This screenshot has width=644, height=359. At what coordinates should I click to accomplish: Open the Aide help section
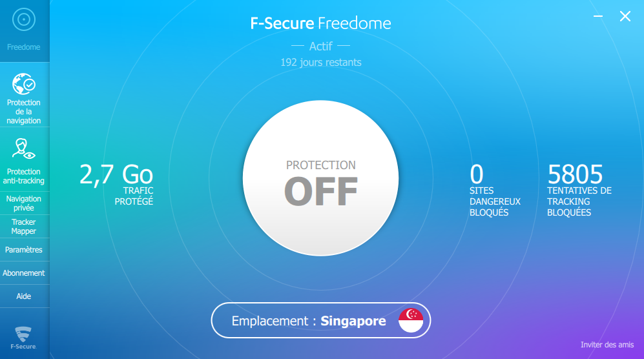coord(24,296)
